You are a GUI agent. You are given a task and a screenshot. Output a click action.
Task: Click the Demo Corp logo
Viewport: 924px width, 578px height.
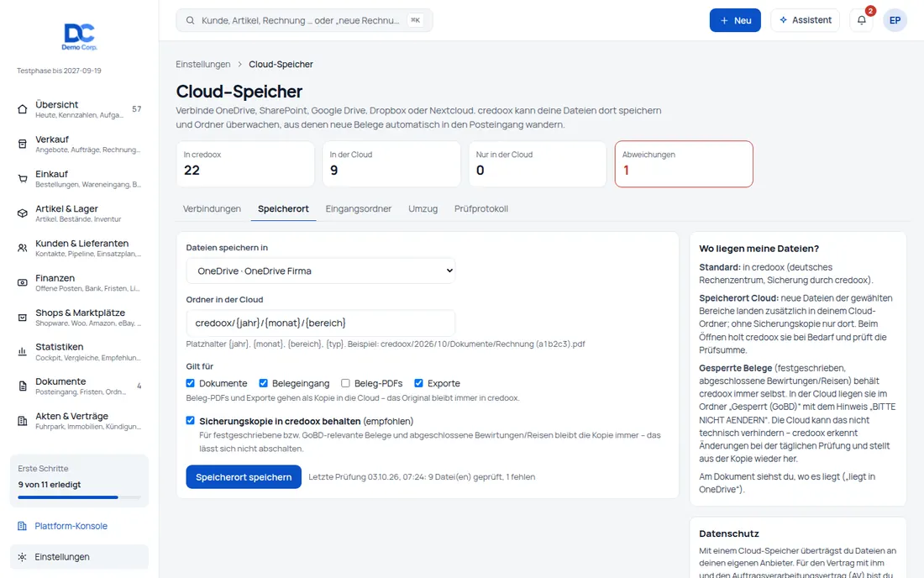click(x=79, y=36)
